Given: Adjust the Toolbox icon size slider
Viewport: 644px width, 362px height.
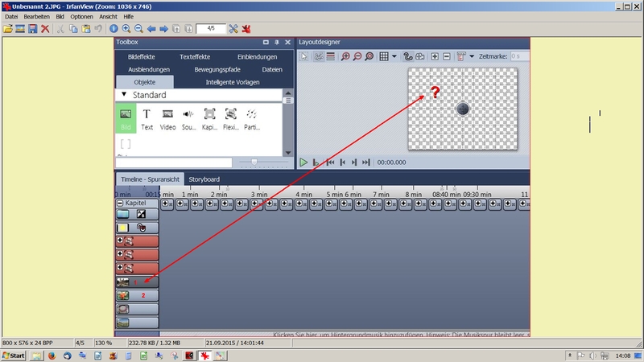Looking at the screenshot, I should (x=254, y=162).
